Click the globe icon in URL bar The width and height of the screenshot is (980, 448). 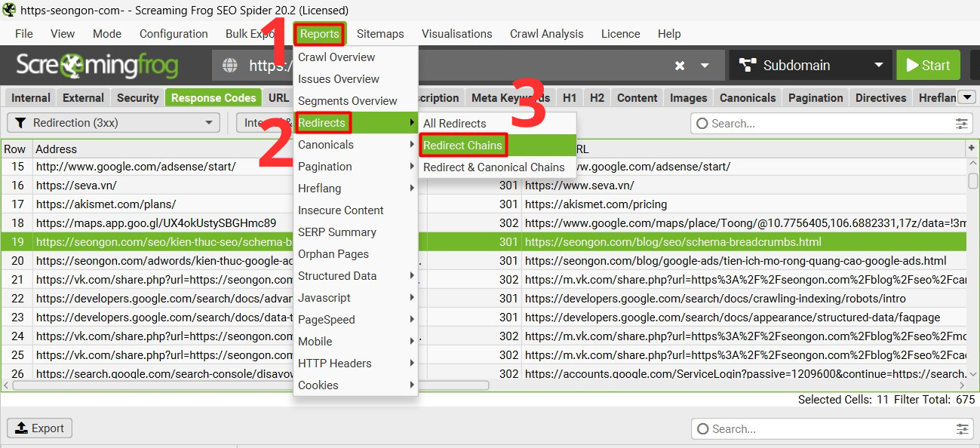click(x=230, y=66)
